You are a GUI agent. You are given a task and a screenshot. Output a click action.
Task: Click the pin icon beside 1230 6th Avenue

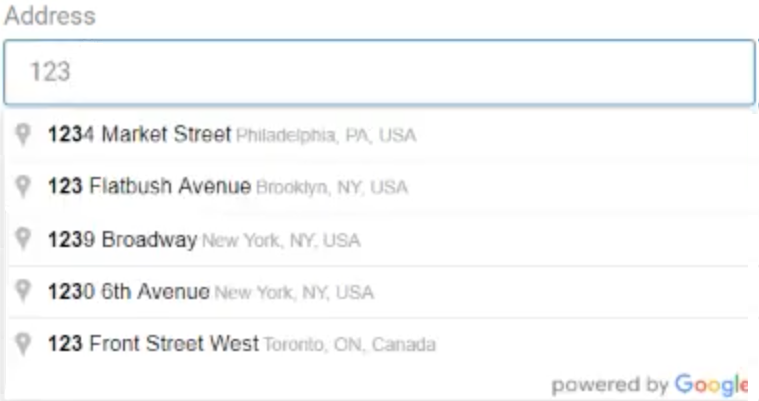(25, 292)
